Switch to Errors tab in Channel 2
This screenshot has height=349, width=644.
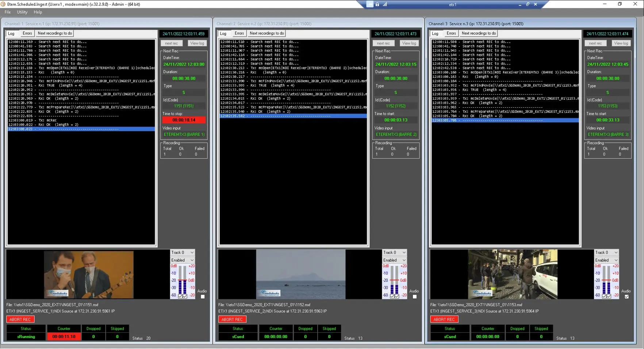(x=239, y=33)
